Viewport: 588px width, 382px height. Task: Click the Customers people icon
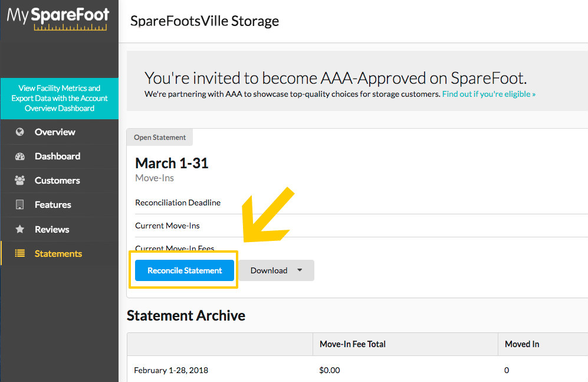pyautogui.click(x=20, y=180)
